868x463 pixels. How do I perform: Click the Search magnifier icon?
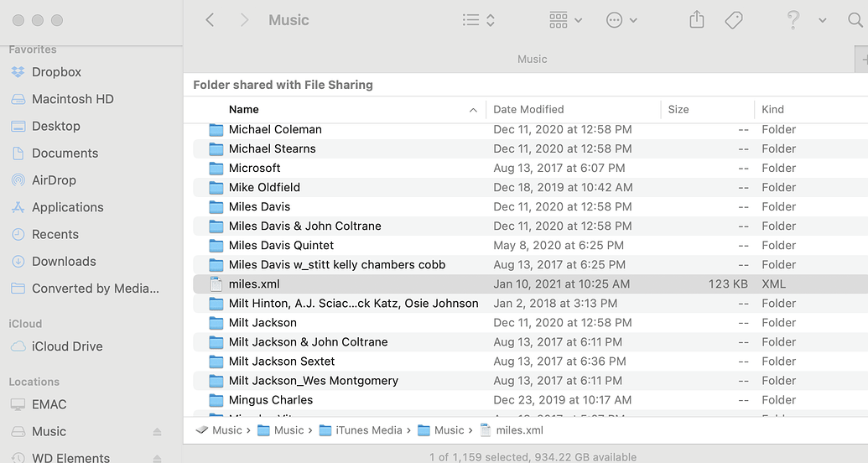[855, 20]
